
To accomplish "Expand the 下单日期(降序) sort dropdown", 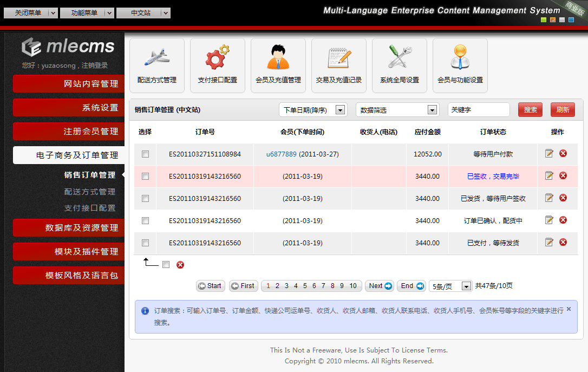I will point(313,110).
